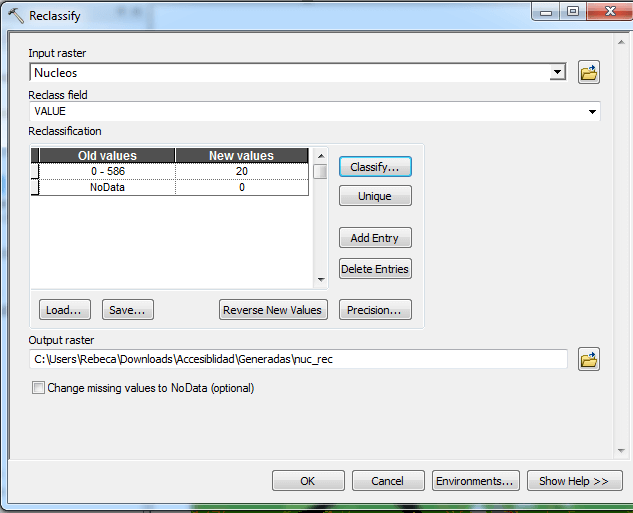Click the Output raster browse folder icon
The height and width of the screenshot is (513, 633).
[x=589, y=360]
